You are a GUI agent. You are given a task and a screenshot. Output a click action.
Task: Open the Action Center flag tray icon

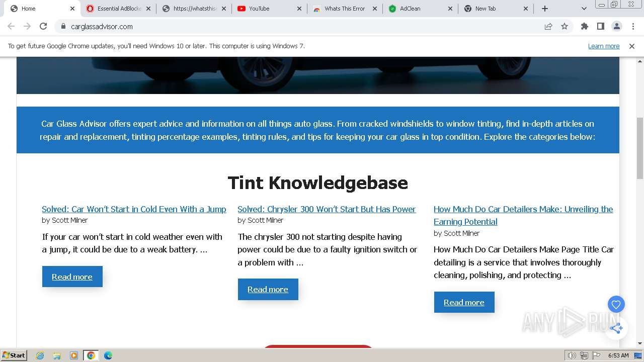595,355
